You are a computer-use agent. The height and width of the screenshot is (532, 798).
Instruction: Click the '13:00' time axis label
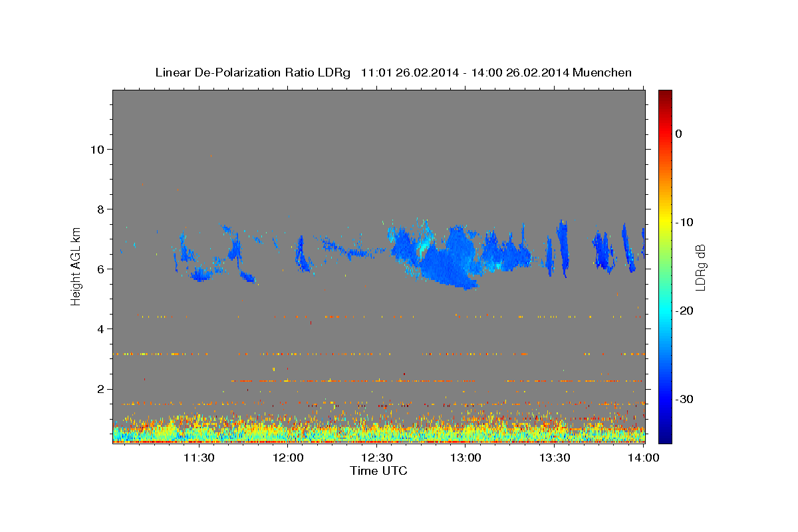[465, 458]
